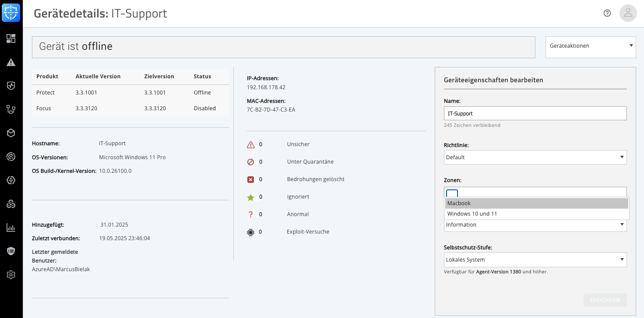Click the Speichern button
This screenshot has width=644, height=318.
pos(605,300)
